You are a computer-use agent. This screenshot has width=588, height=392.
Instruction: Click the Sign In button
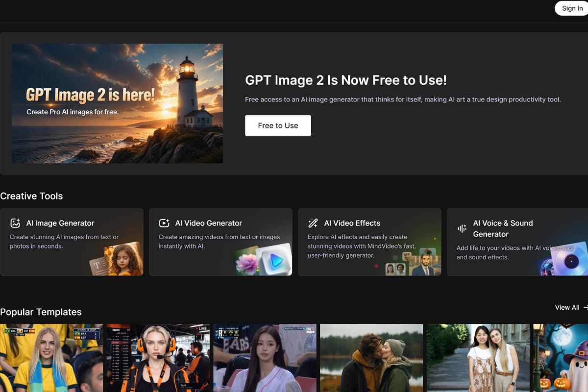pyautogui.click(x=572, y=8)
